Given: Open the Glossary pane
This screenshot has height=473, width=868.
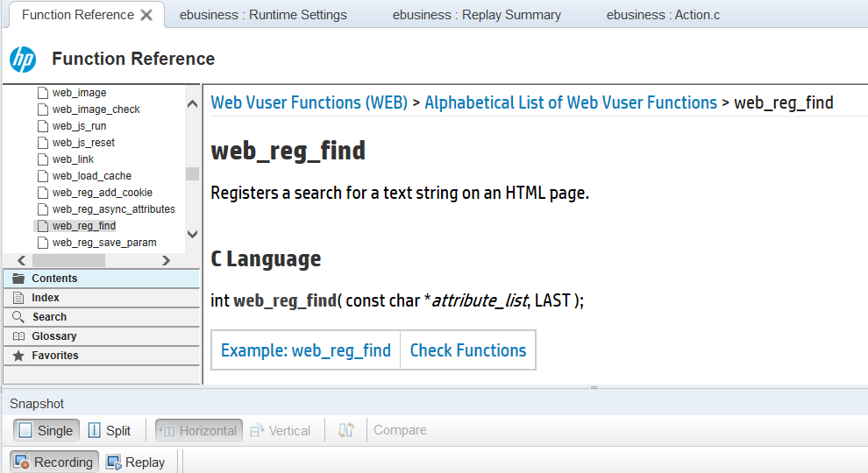Looking at the screenshot, I should [102, 336].
